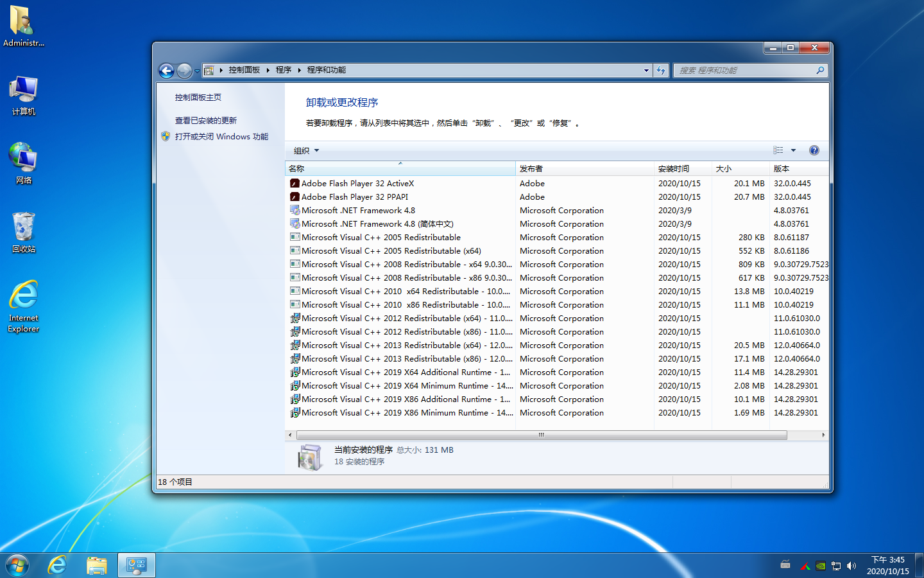
Task: Select Visual C++ 2012 (x86) entry
Action: point(407,332)
